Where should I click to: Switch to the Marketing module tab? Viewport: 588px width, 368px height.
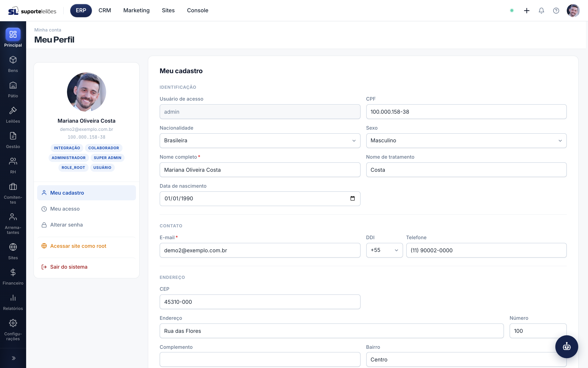click(x=136, y=10)
